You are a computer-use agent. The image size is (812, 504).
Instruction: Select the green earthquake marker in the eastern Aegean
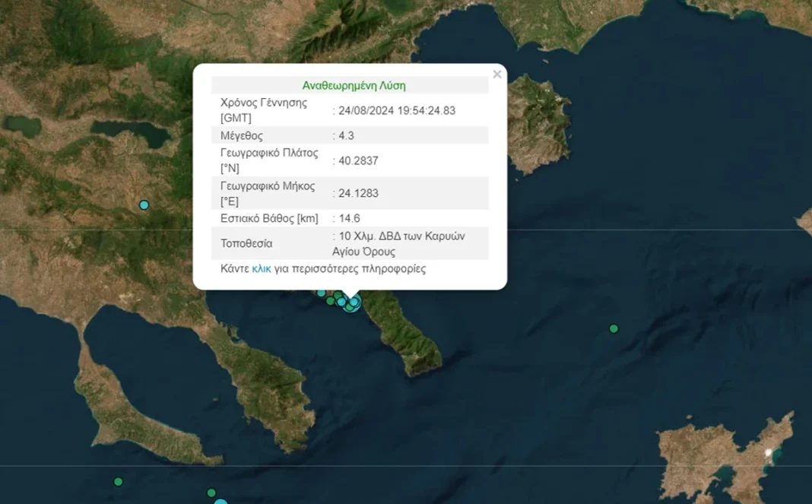pos(614,329)
